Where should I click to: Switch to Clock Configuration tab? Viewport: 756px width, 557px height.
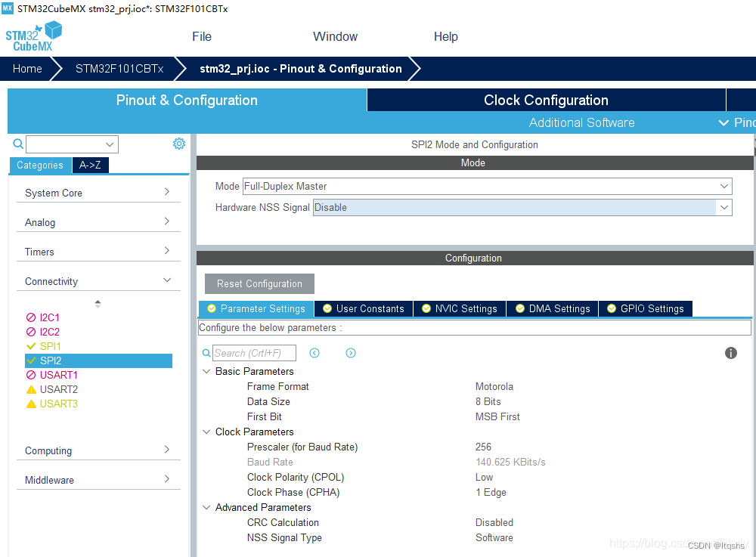point(546,101)
